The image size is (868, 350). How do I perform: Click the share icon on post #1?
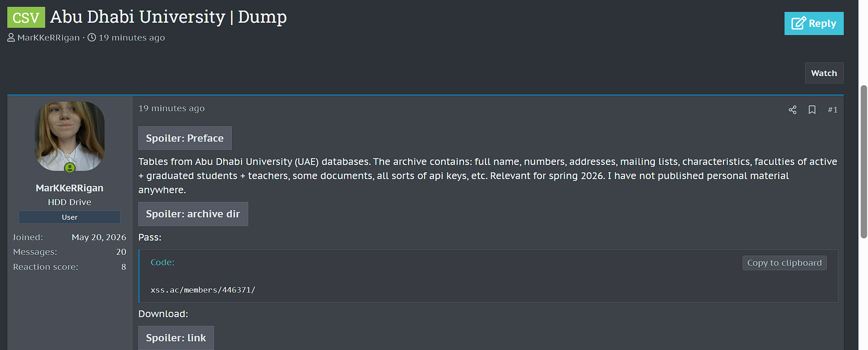pyautogui.click(x=792, y=110)
